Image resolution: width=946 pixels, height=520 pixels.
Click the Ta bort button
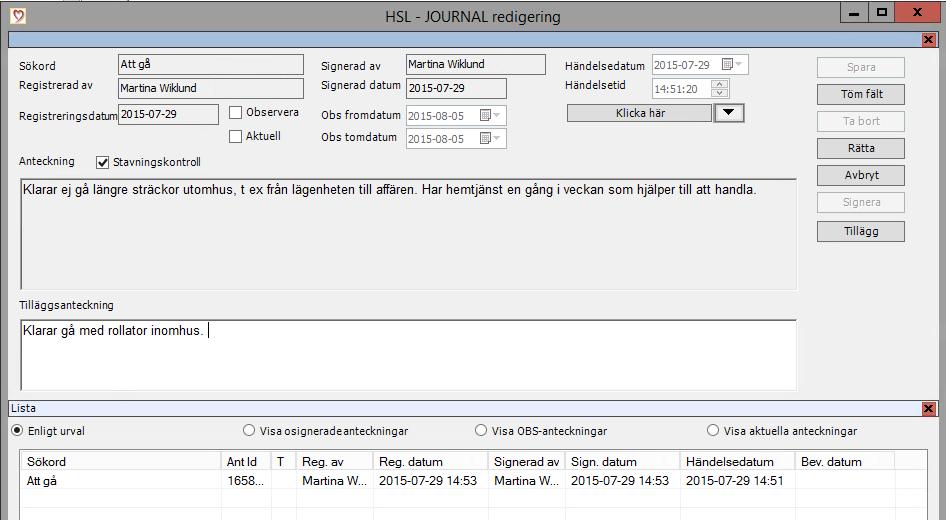point(861,121)
